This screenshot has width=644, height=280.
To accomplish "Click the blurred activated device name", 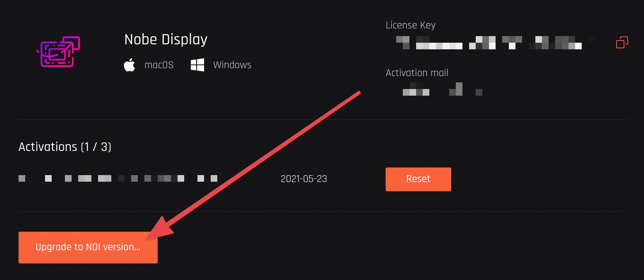I will coord(118,179).
